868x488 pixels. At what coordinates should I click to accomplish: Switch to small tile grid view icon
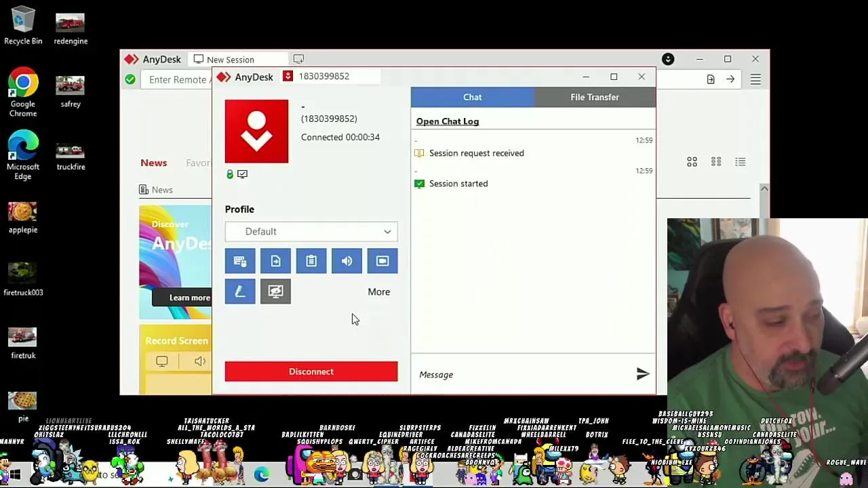[716, 162]
